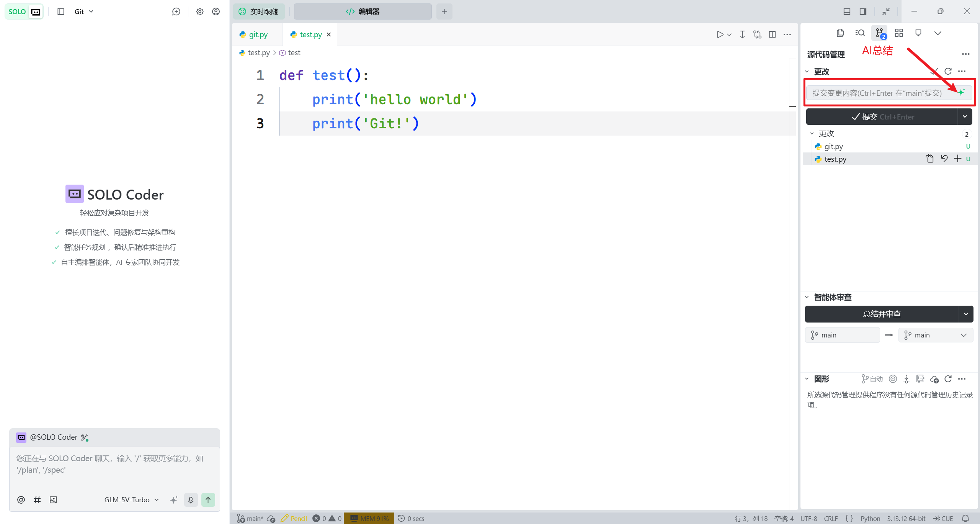Collapse the 智能体审查 section
980x524 pixels.
pyautogui.click(x=807, y=297)
